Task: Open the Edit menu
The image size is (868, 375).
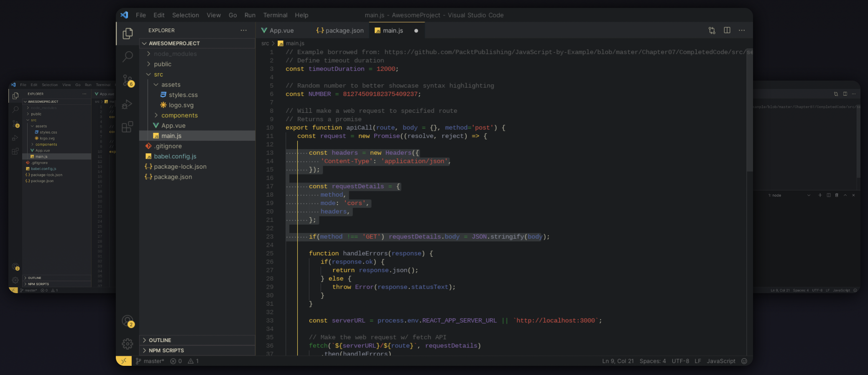Action: [159, 15]
